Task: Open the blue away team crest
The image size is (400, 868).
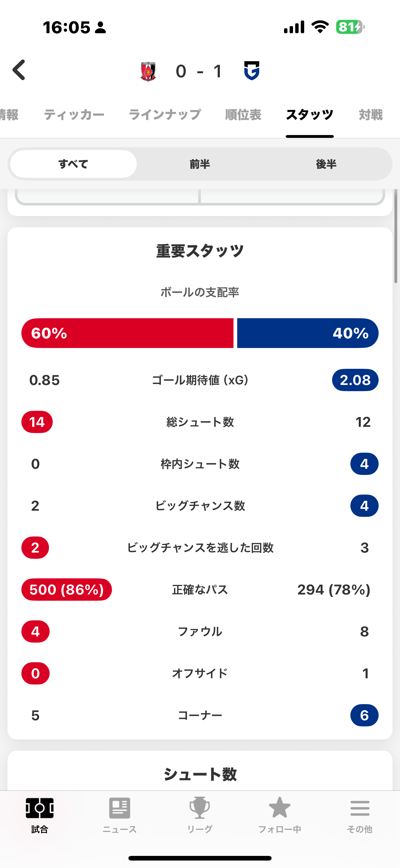Action: (x=252, y=71)
